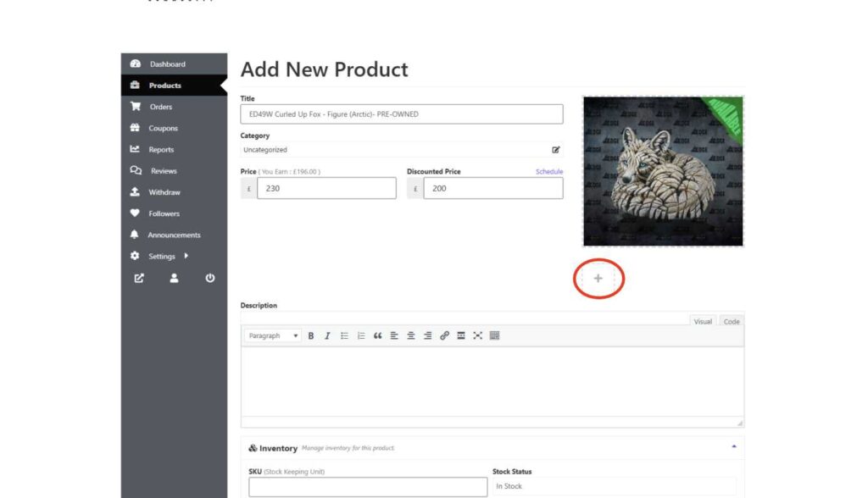The height and width of the screenshot is (498, 868).
Task: Apply italic formatting in description editor
Action: tap(327, 336)
